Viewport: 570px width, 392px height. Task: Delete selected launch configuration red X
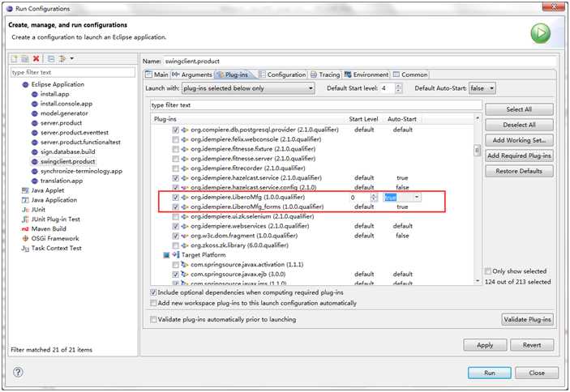click(36, 58)
